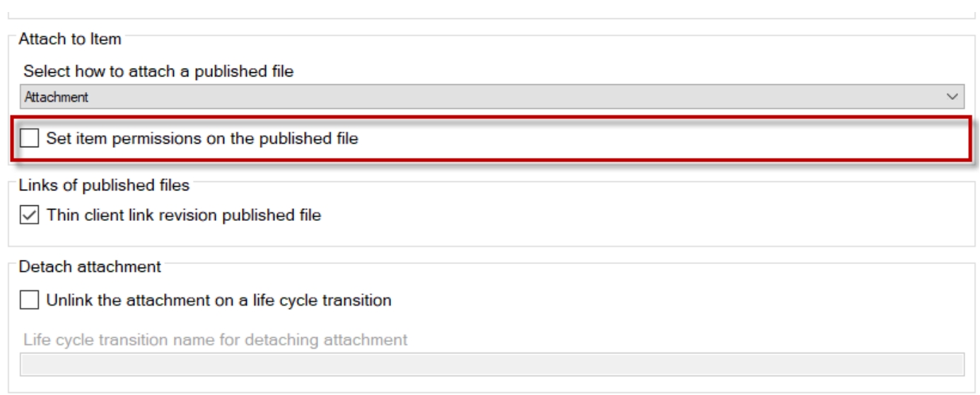Click 'Unlink the attachment on a life cycle transition' text
980x395 pixels.
[x=218, y=300]
